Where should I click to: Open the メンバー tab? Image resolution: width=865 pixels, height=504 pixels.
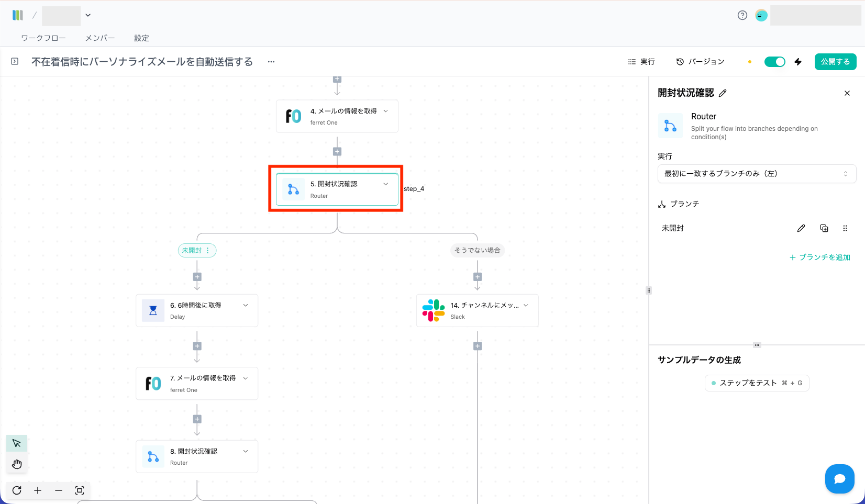tap(100, 38)
